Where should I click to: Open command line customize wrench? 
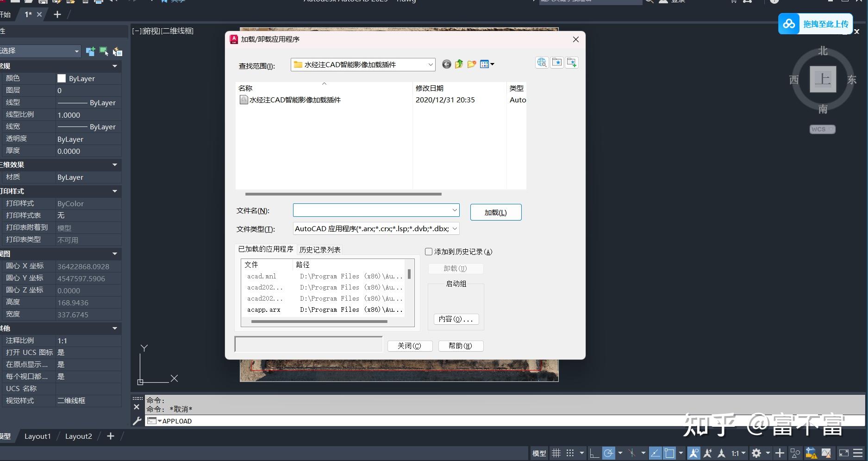tap(137, 421)
